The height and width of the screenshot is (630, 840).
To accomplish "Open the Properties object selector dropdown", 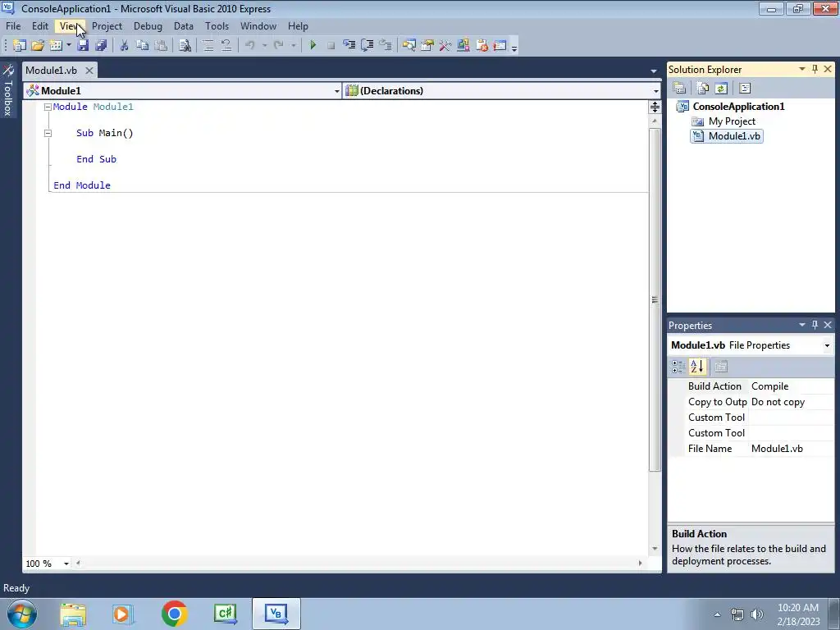I will pyautogui.click(x=827, y=345).
